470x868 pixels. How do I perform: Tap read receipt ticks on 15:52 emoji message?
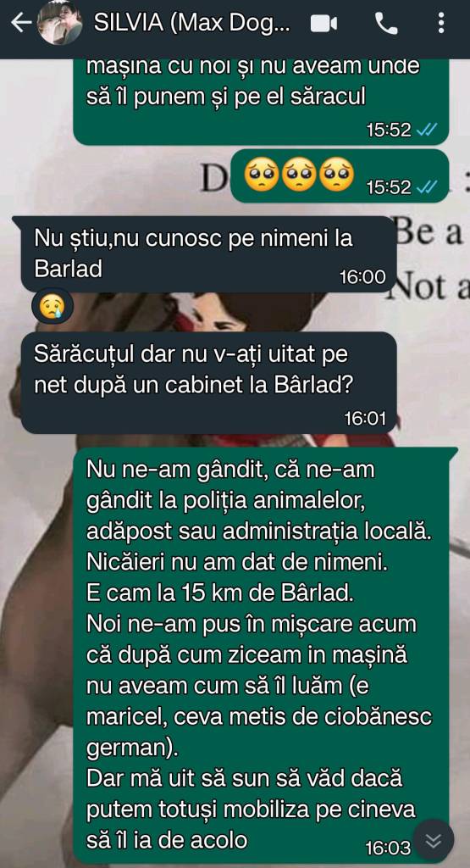427,187
